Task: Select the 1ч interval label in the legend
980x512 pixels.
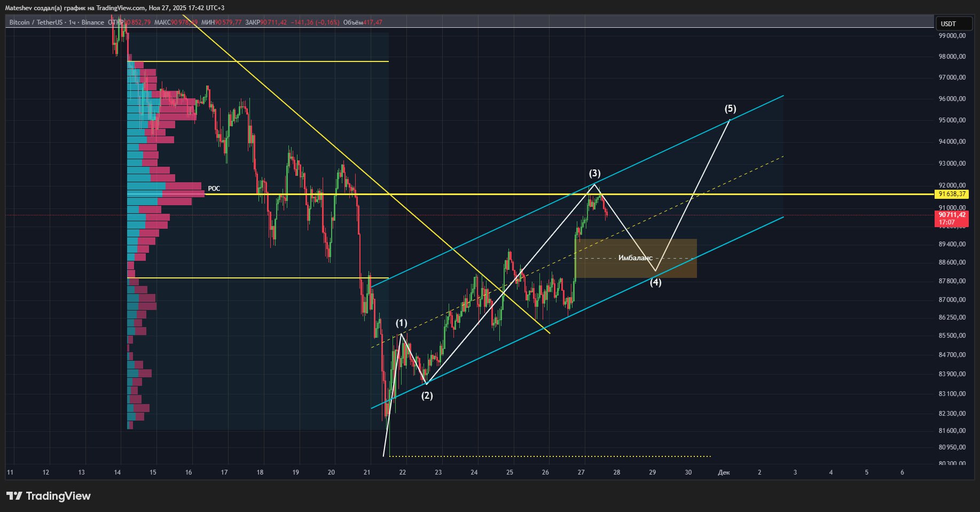Action: pos(73,22)
